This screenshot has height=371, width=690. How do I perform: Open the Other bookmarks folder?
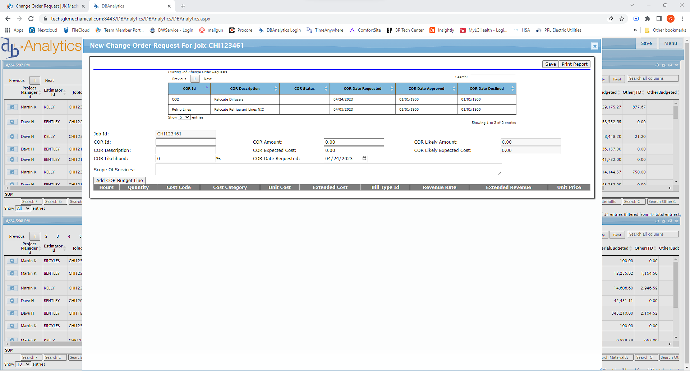click(665, 30)
